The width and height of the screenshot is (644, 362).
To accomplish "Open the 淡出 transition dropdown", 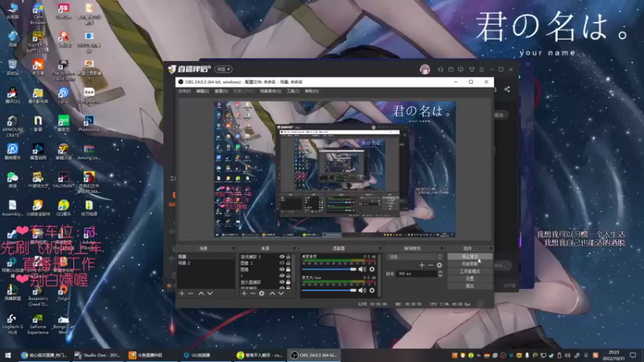I will 415,257.
